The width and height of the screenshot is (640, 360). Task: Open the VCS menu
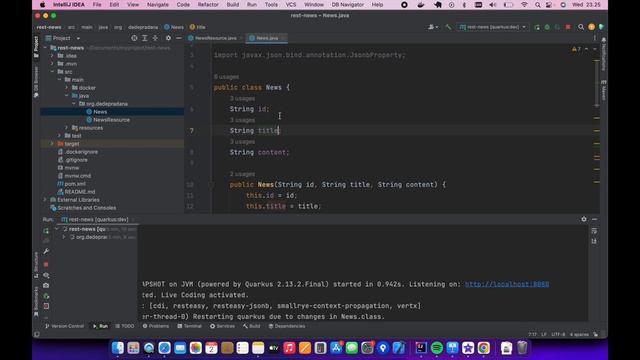pyautogui.click(x=291, y=4)
